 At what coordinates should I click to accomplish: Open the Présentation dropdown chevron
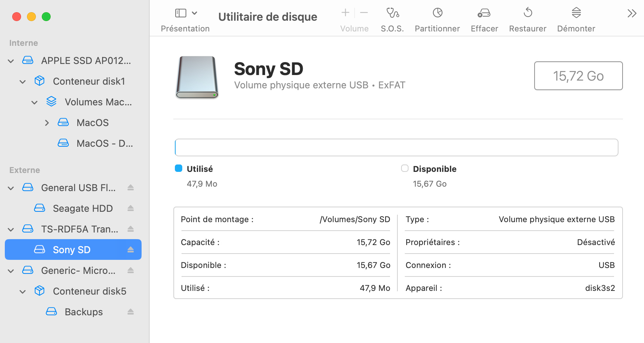(x=194, y=13)
